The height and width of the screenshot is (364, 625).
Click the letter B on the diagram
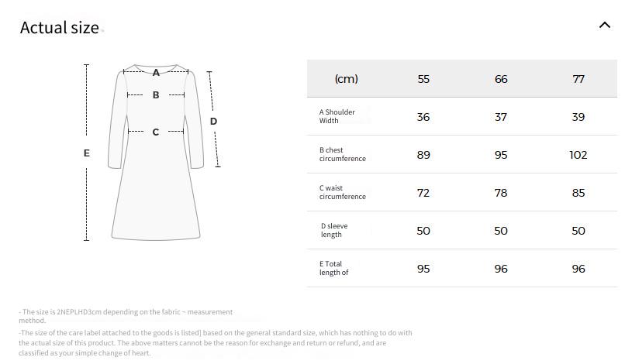(156, 94)
